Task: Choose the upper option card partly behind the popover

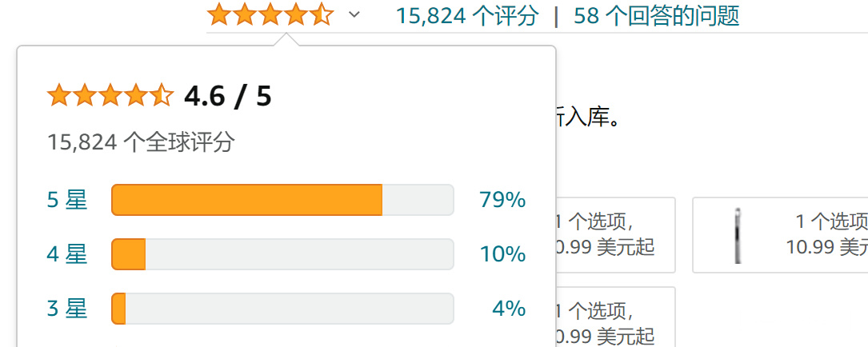Action: click(615, 235)
